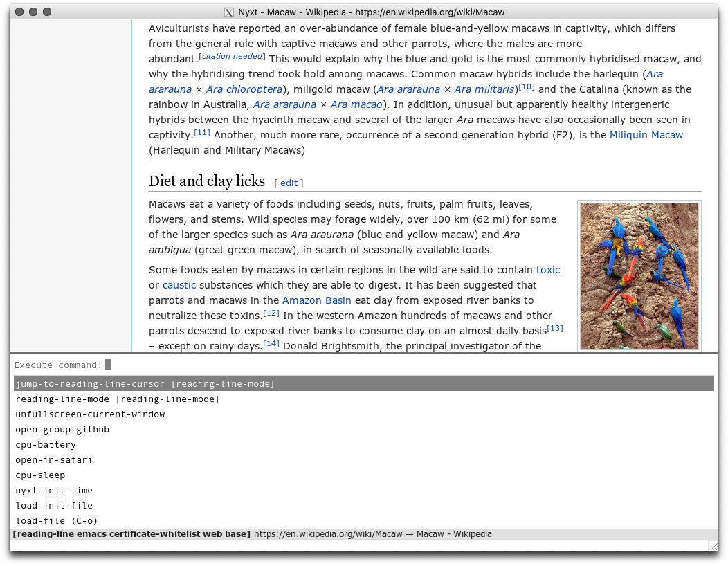Open the first 'Ara ararauna' harlequin link
Image resolution: width=728 pixels, height=566 pixels.
[406, 81]
